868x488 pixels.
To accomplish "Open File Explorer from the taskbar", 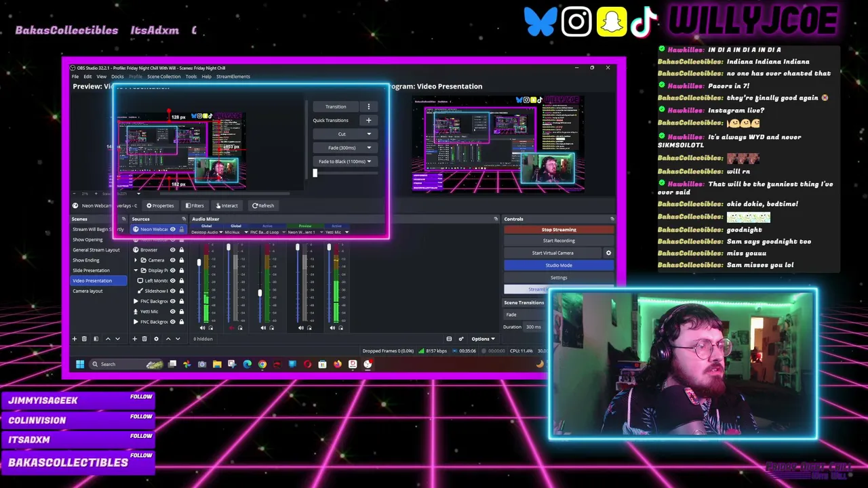I will (217, 364).
